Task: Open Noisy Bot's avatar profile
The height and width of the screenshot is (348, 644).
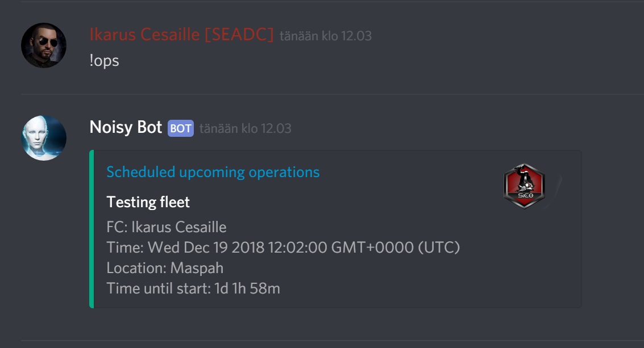Action: pos(44,138)
